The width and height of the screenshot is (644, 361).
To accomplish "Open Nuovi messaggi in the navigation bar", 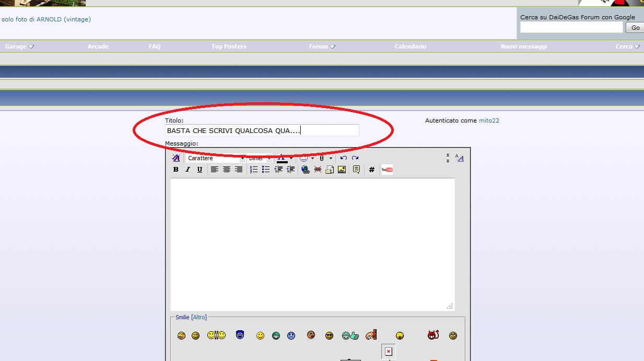I will tap(523, 46).
